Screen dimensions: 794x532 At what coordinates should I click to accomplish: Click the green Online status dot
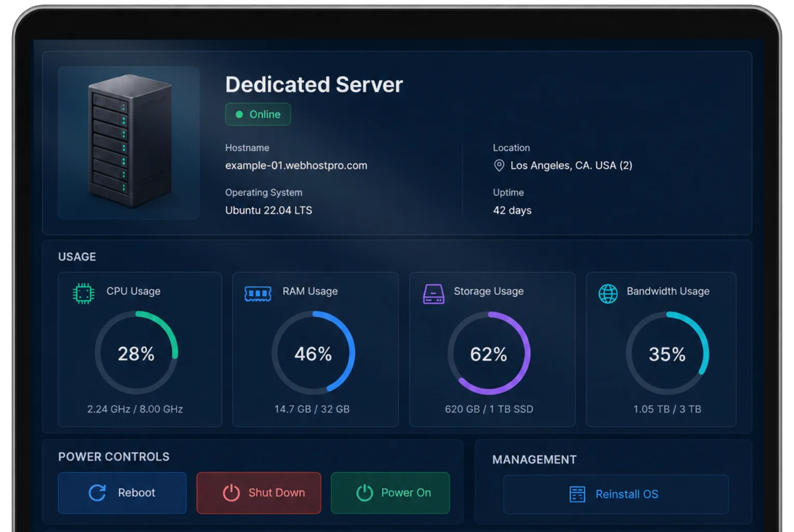[x=239, y=114]
